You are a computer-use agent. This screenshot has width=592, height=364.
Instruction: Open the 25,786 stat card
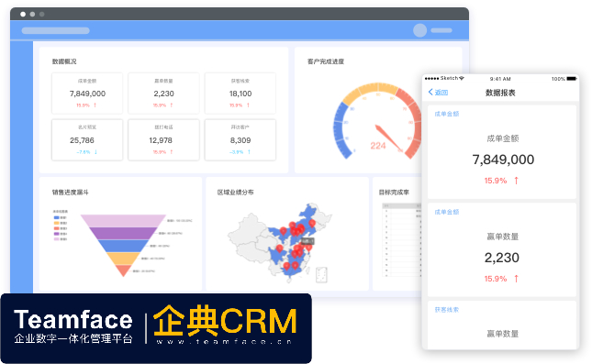[x=87, y=140]
